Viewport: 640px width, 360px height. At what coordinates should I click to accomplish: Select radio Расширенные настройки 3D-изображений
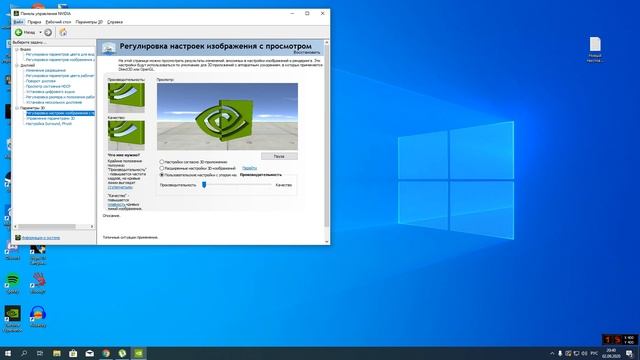coord(162,168)
